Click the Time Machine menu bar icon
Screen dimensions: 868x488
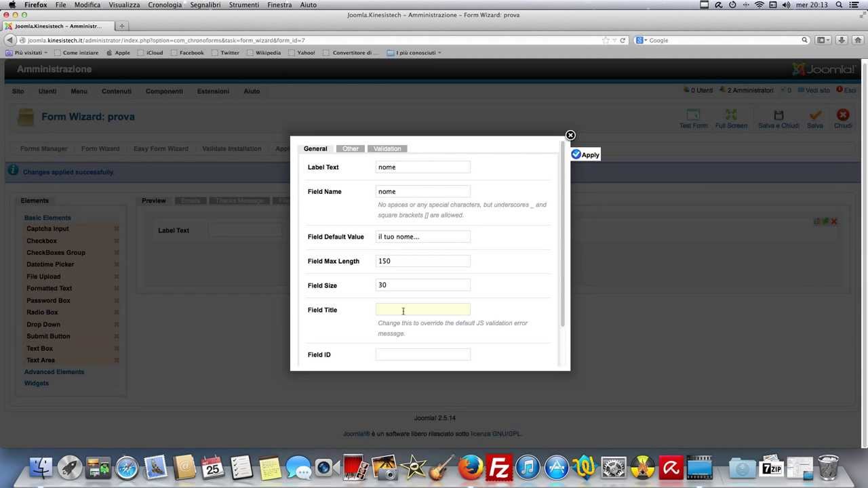tap(732, 5)
